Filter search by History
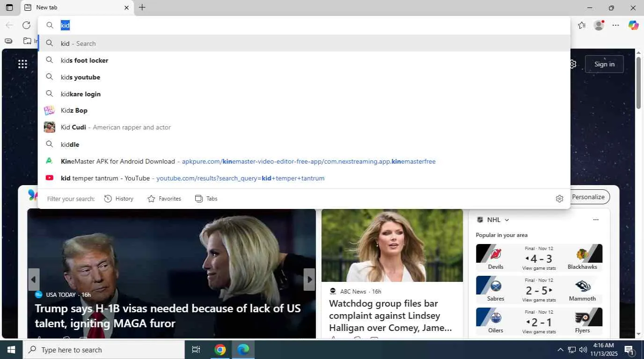This screenshot has height=359, width=644. (x=119, y=199)
